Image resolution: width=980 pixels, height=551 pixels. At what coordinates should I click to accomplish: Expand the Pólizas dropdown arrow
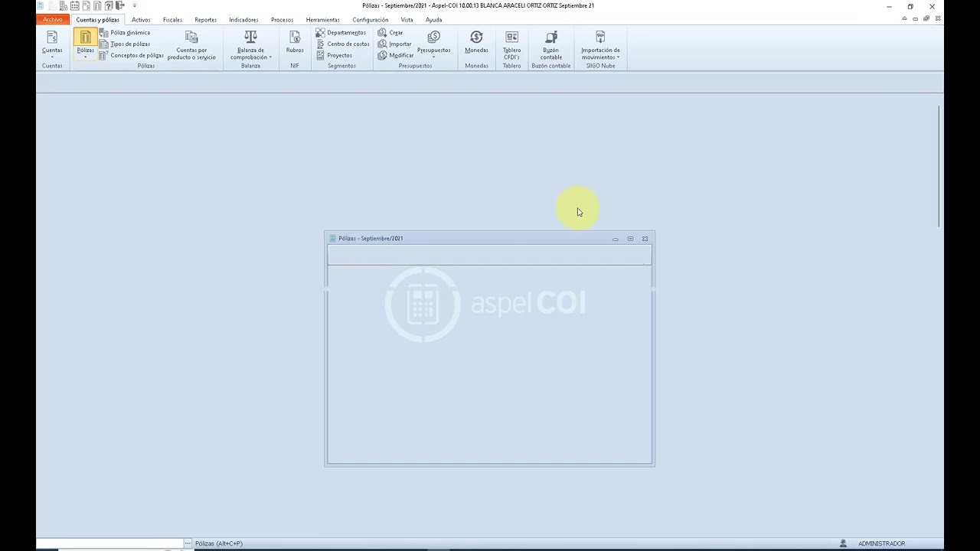[x=85, y=57]
